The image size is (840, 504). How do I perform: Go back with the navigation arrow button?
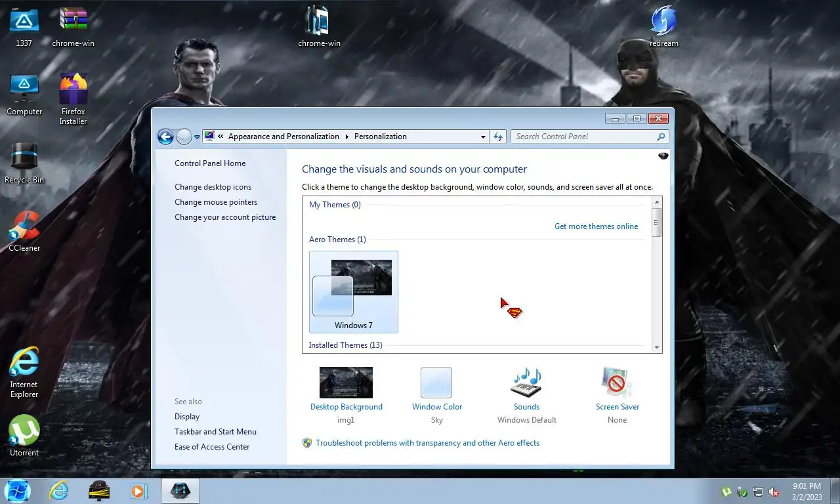165,136
